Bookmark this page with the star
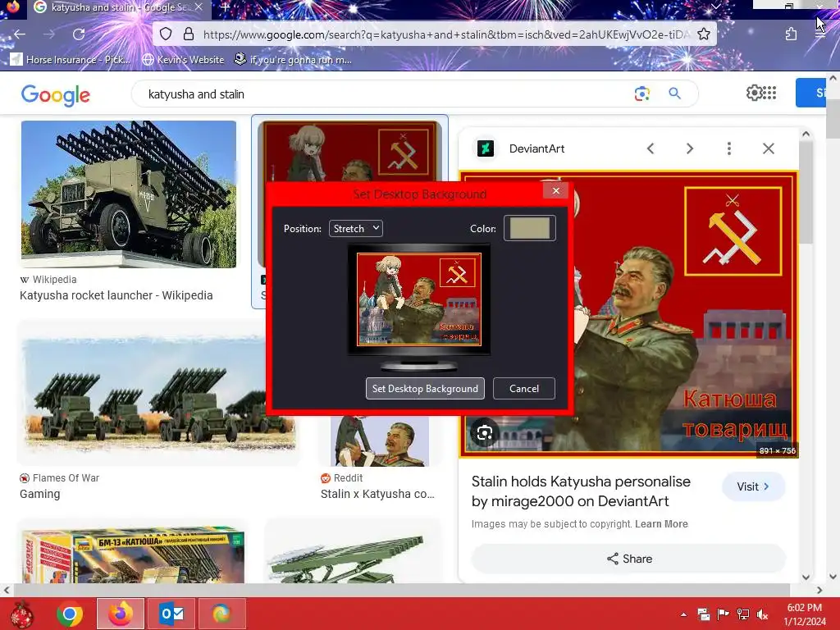This screenshot has width=840, height=630. click(x=704, y=34)
